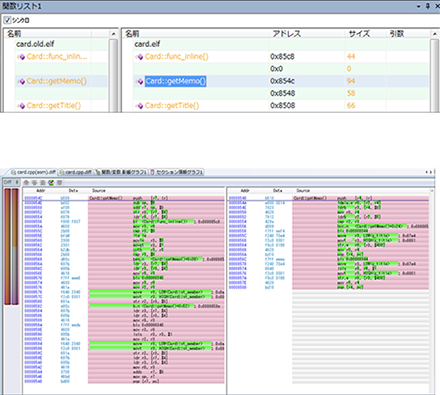440x395 pixels.
Task: Select Card::func_inlin... in the old elf list
Action: coord(57,57)
